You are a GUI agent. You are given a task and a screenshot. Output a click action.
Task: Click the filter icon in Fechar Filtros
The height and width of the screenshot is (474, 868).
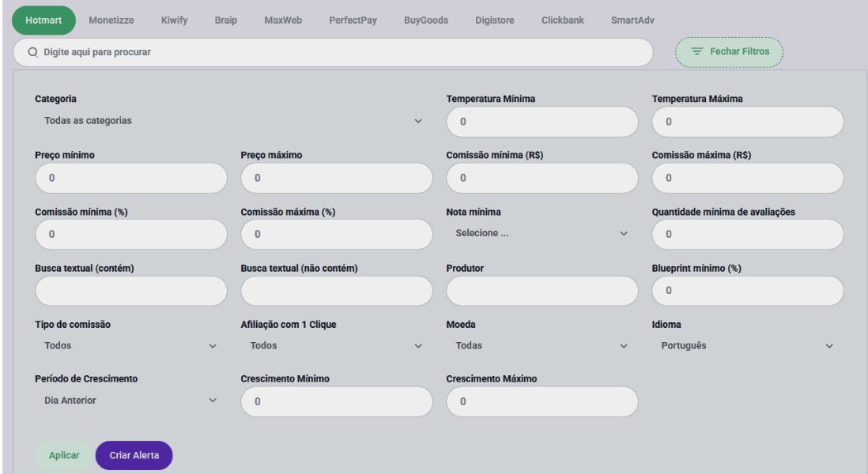(697, 51)
